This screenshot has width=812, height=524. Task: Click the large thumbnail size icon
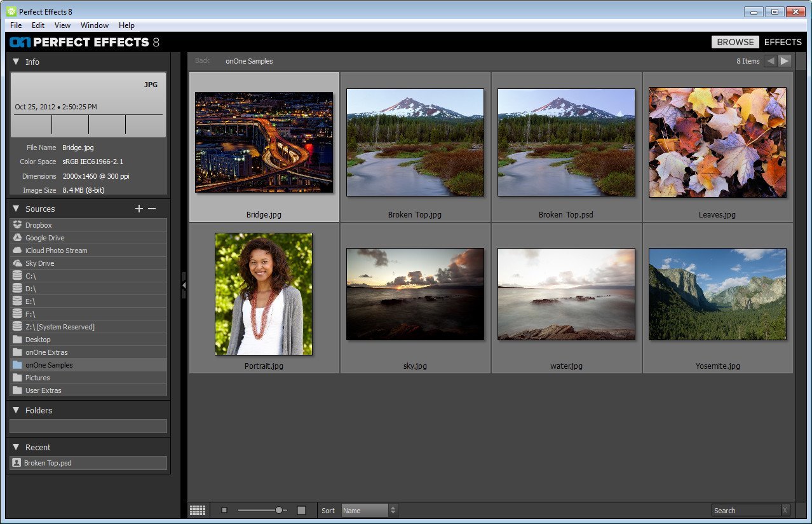click(302, 510)
